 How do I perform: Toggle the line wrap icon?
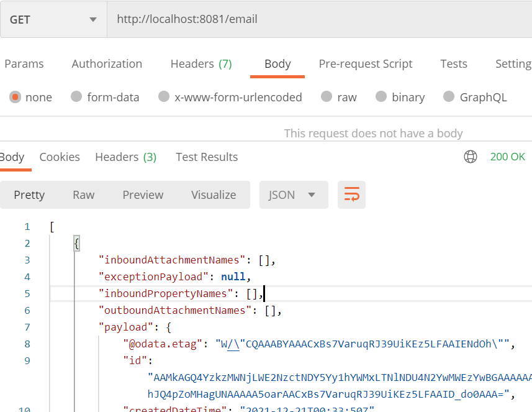(351, 195)
